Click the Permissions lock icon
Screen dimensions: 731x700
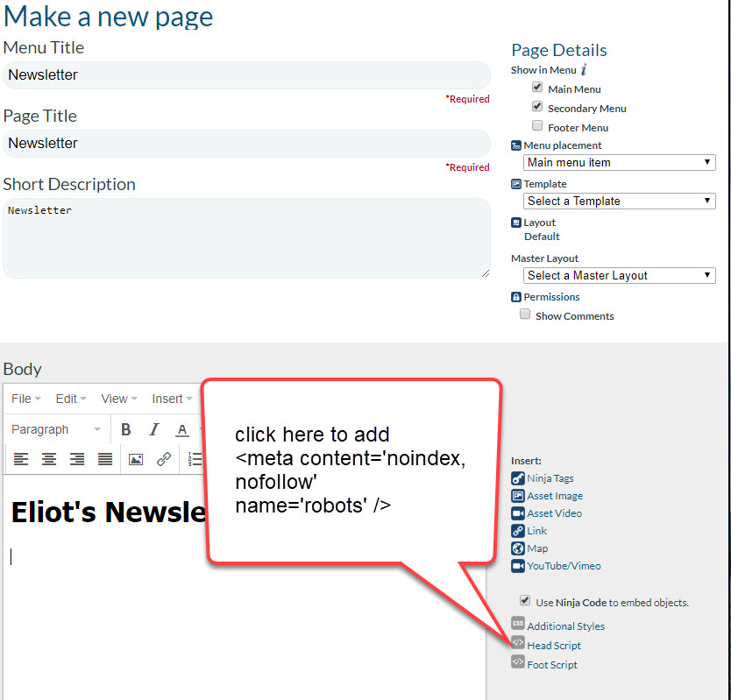pyautogui.click(x=516, y=297)
